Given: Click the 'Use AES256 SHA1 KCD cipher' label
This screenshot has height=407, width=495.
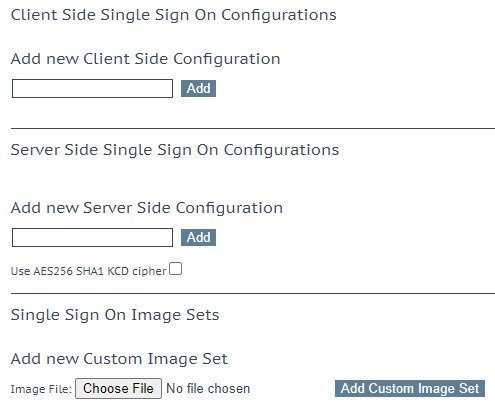Looking at the screenshot, I should coord(88,271).
